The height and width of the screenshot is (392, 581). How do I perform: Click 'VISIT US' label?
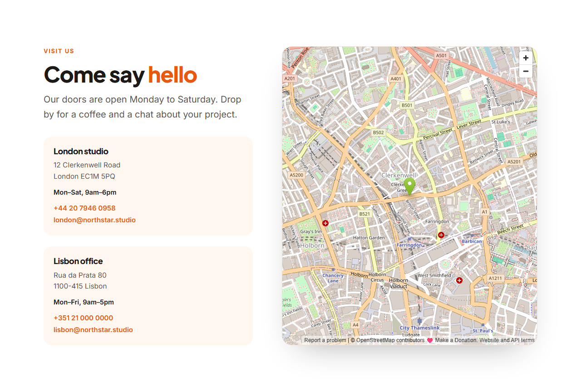[59, 51]
